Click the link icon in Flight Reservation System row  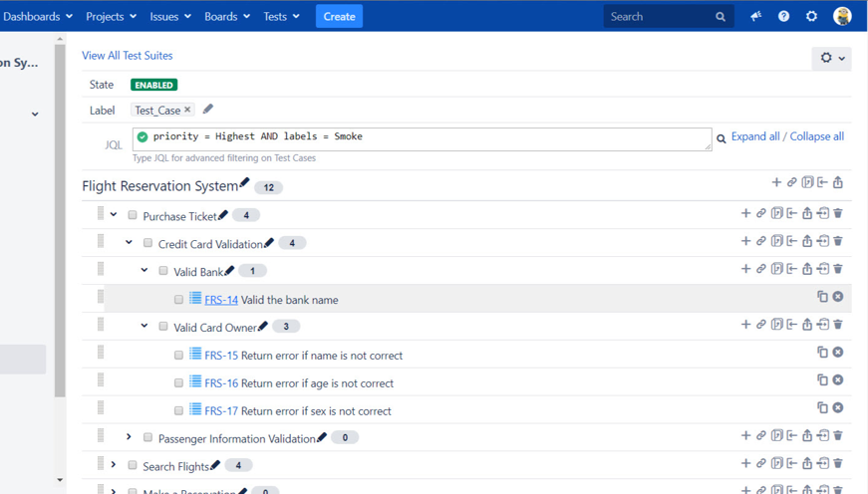tap(791, 182)
